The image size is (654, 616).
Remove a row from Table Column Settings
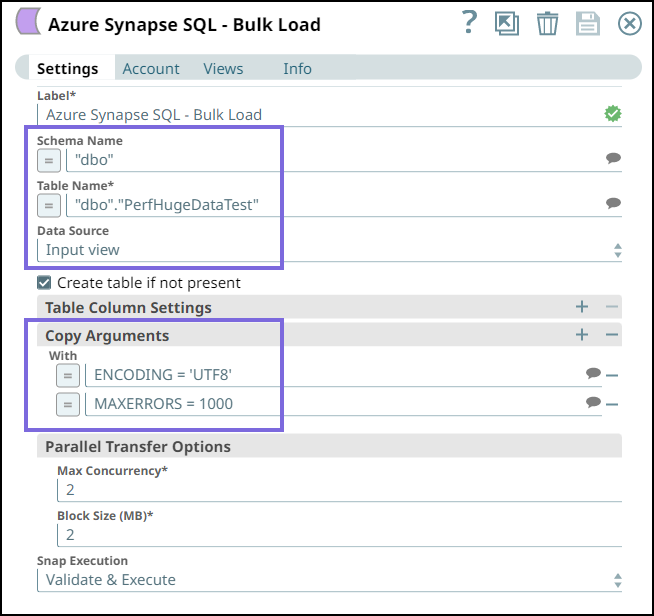(611, 307)
